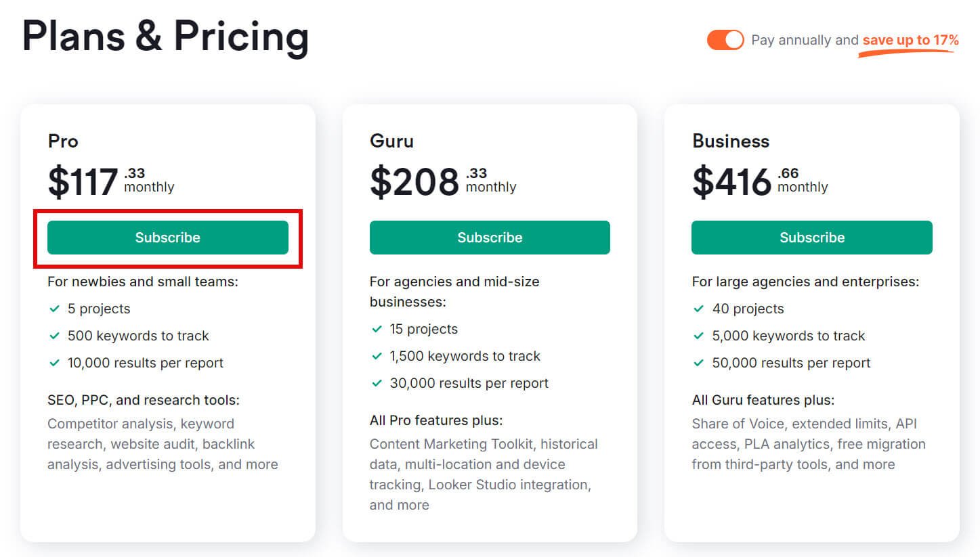Subscribe to the Business plan
This screenshot has height=557, width=980.
pyautogui.click(x=811, y=238)
